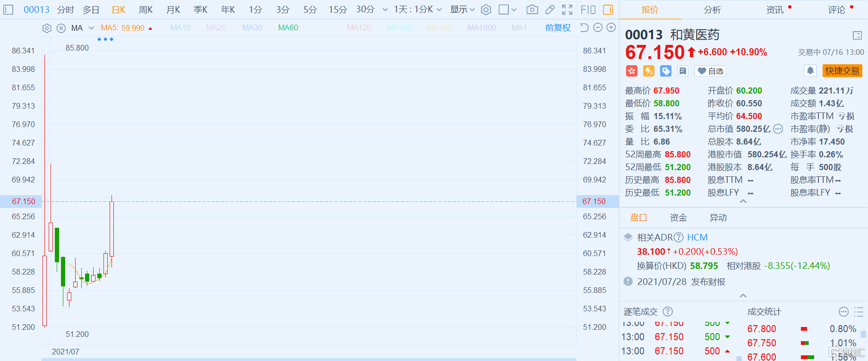Click the 67.800 trade statistics row

click(x=802, y=329)
